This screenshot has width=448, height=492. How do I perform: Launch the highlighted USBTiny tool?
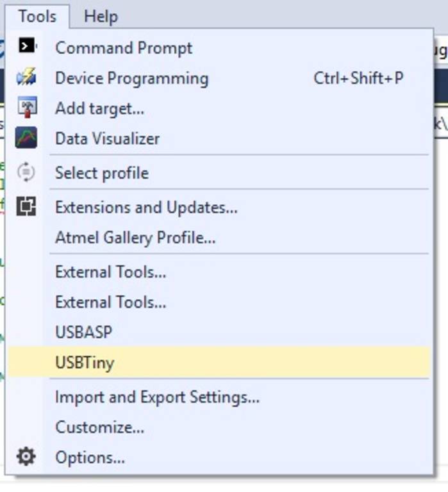[x=85, y=363]
